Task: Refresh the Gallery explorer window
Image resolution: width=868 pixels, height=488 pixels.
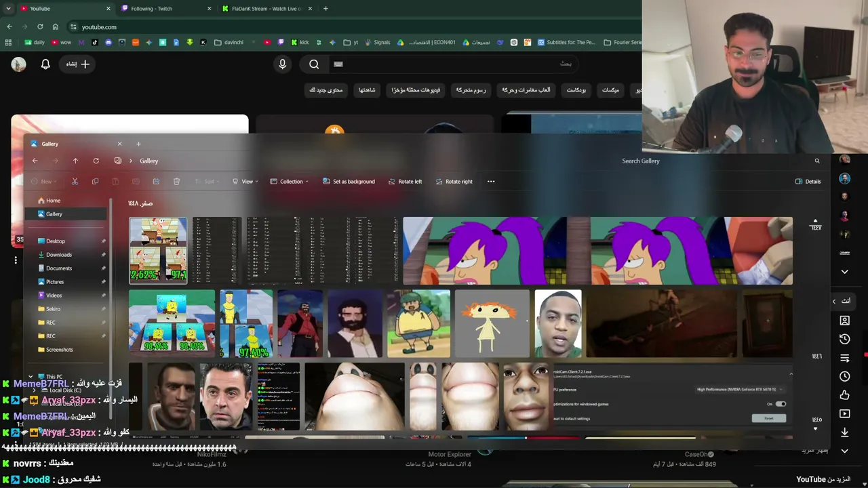Action: (96, 161)
